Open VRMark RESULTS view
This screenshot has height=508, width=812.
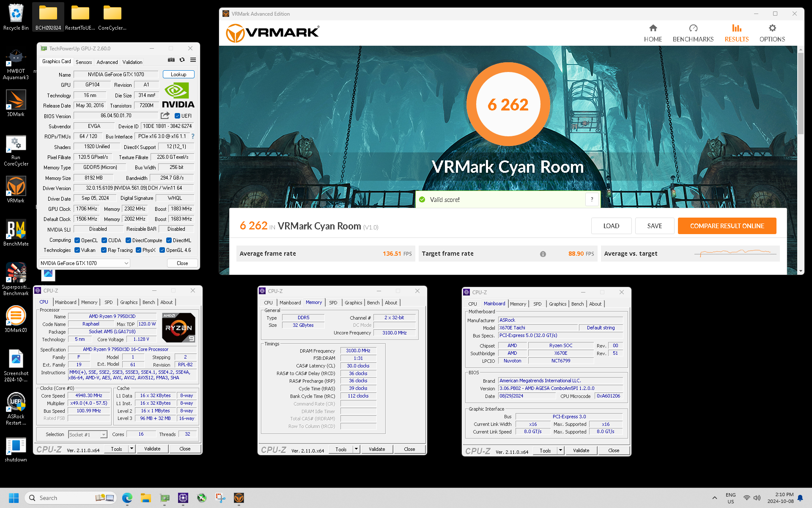pos(737,33)
